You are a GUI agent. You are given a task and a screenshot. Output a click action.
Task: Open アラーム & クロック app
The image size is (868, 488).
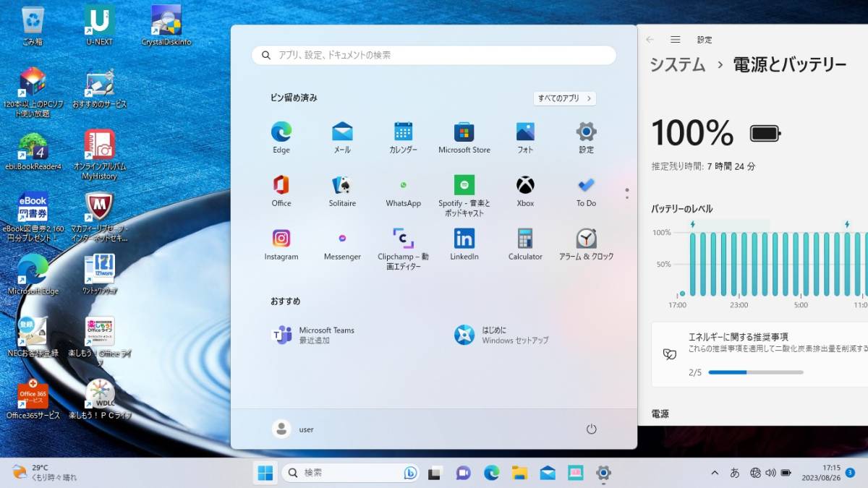586,244
